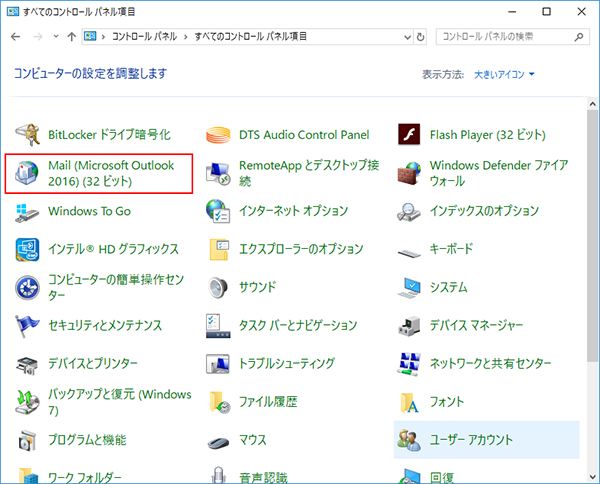Open プログラムと機能 link
Image resolution: width=600 pixels, height=484 pixels.
pos(87,439)
